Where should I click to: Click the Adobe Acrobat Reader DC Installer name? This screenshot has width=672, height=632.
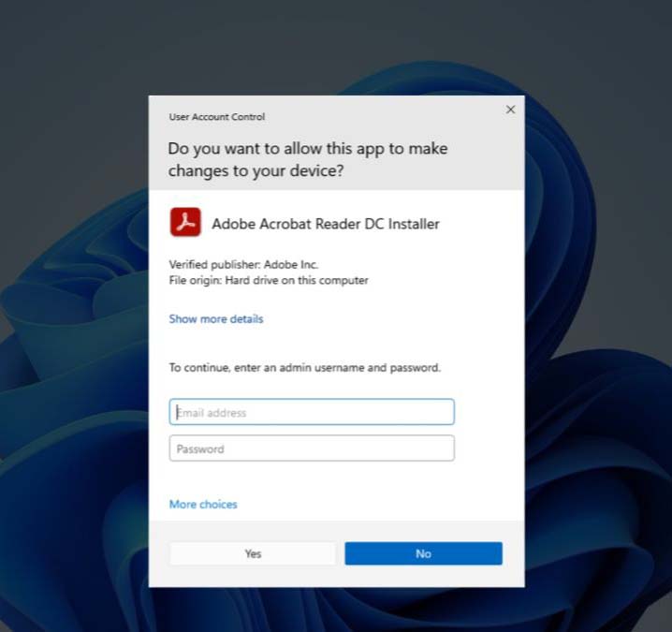click(x=326, y=224)
